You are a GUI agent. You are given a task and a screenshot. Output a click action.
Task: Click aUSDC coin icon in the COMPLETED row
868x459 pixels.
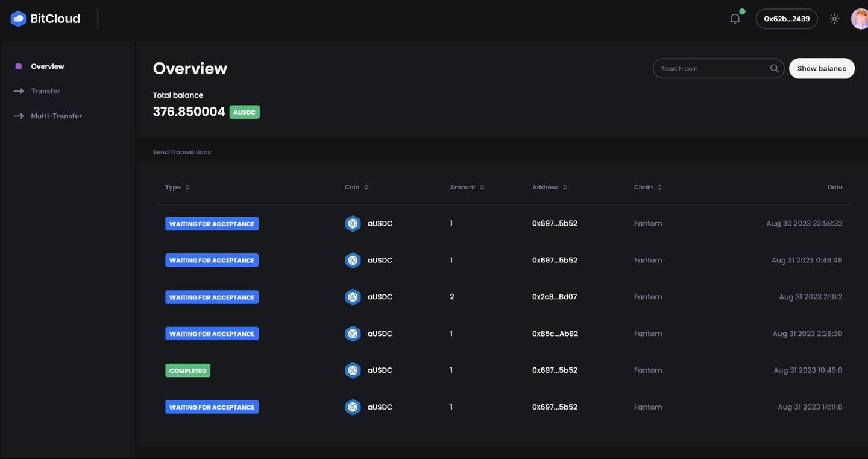tap(353, 370)
